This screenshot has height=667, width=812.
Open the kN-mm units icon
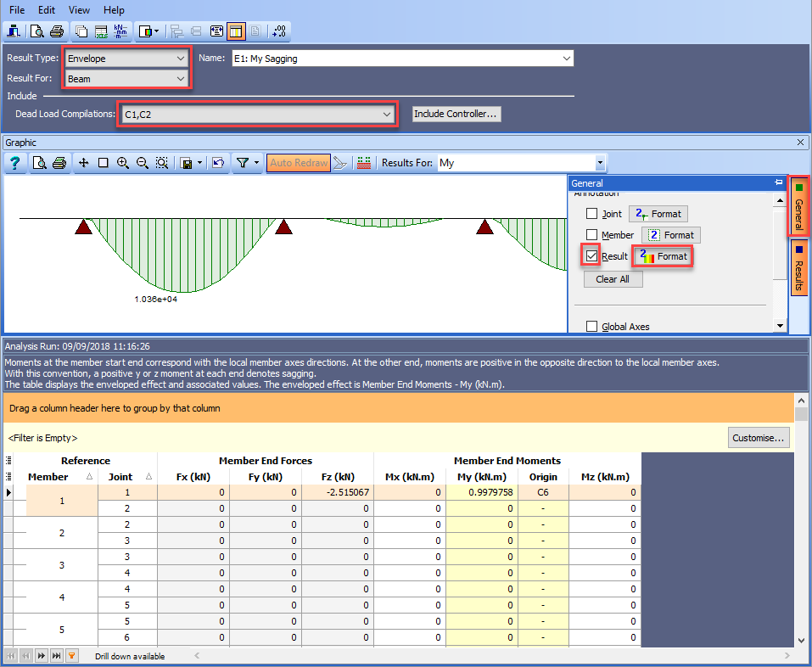tap(120, 31)
